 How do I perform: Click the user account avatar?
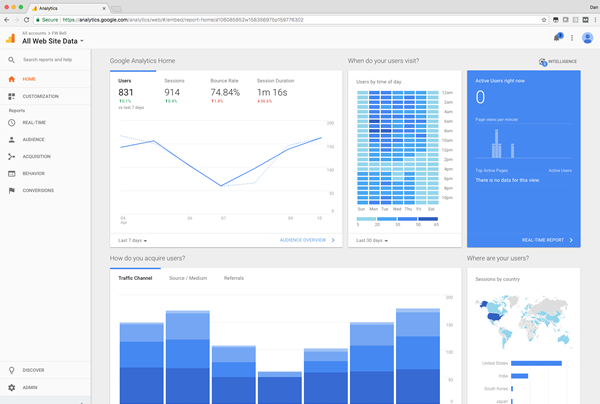pos(587,38)
